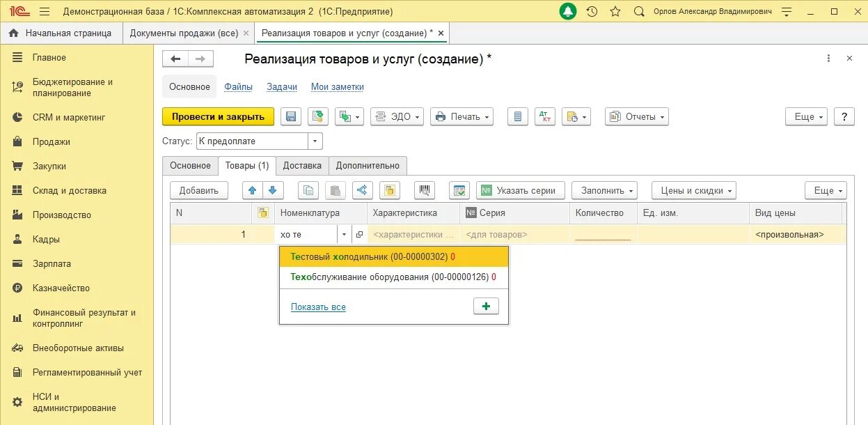Open the favorites star icon
868x425 pixels.
tap(615, 11)
